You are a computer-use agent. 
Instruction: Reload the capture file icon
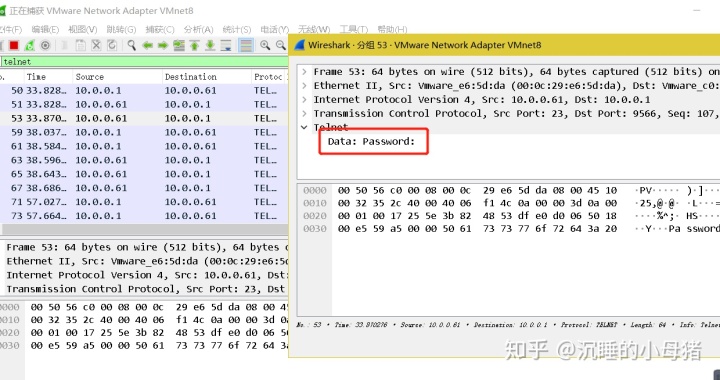click(x=112, y=45)
